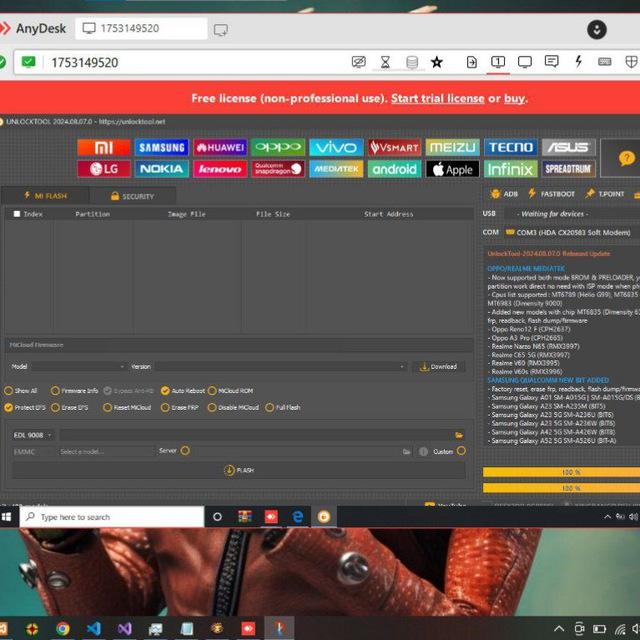Select the Meizu brand tile
This screenshot has height=640, width=640.
[x=452, y=147]
